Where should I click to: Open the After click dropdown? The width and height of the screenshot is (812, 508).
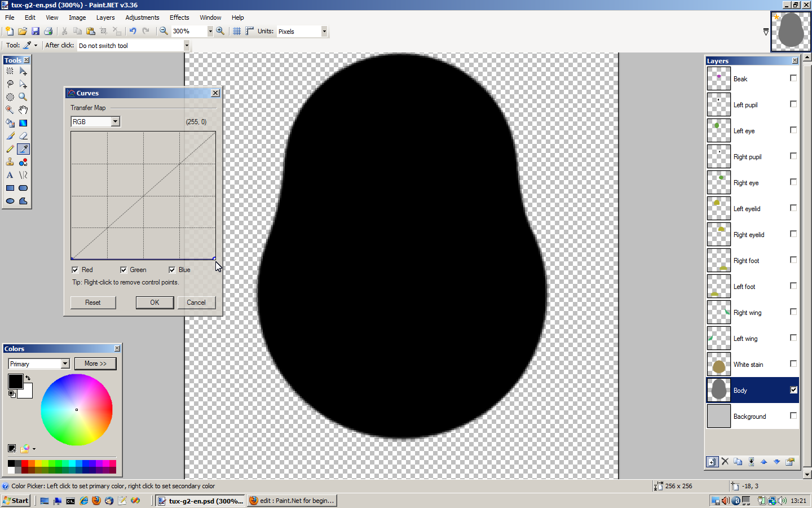click(x=187, y=46)
